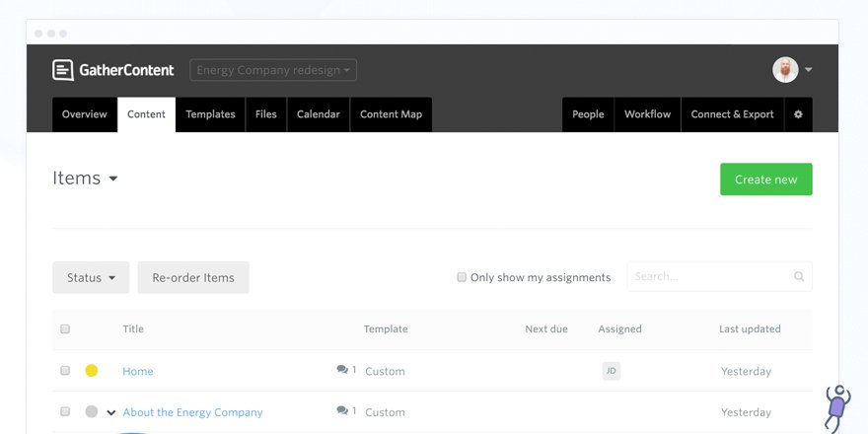The height and width of the screenshot is (434, 868).
Task: Click the user avatar picture
Action: [x=785, y=70]
